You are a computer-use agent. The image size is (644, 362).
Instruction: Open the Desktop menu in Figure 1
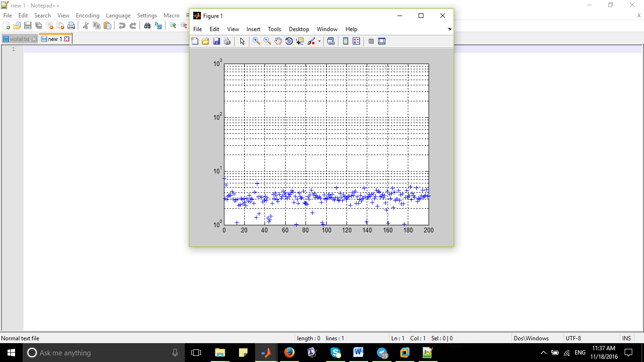tap(299, 29)
